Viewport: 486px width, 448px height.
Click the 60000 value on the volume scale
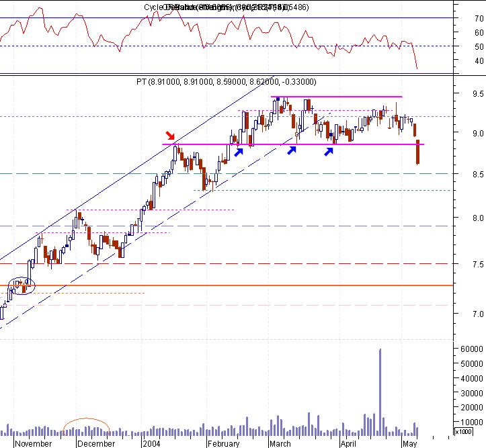pos(472,349)
